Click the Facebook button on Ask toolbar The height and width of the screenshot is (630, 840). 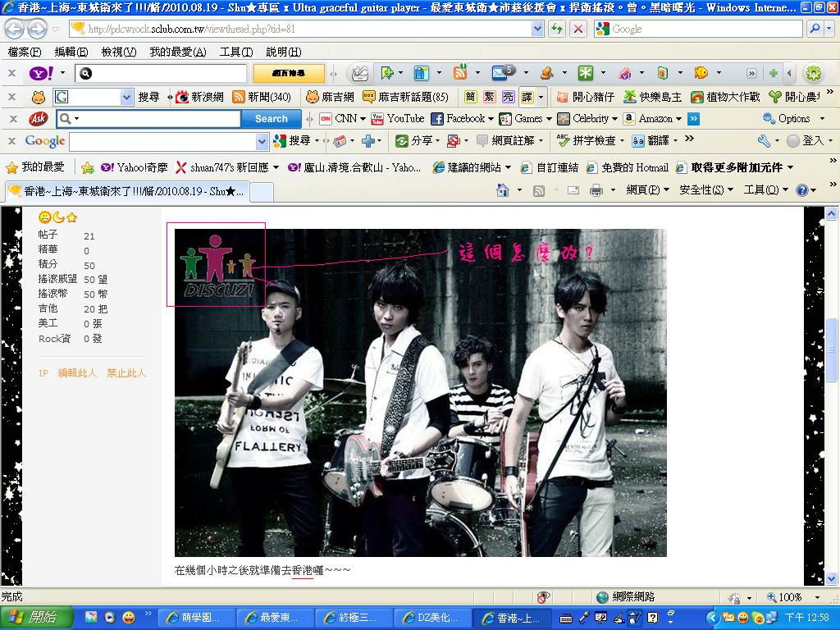458,119
